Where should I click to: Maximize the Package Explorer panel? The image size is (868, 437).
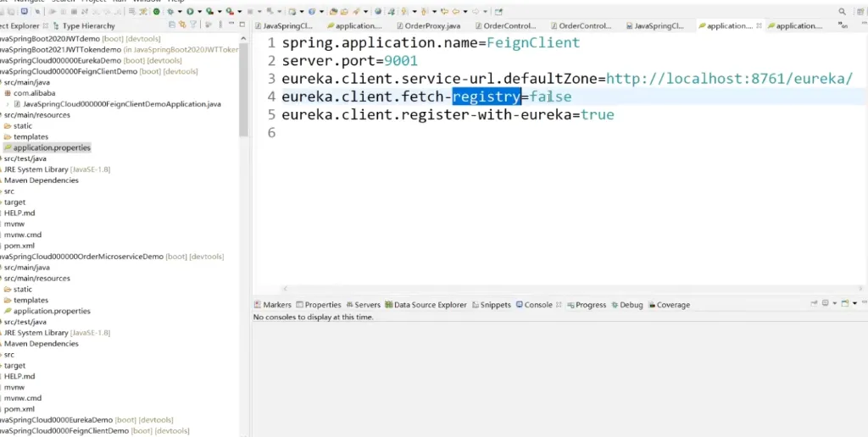(x=242, y=25)
